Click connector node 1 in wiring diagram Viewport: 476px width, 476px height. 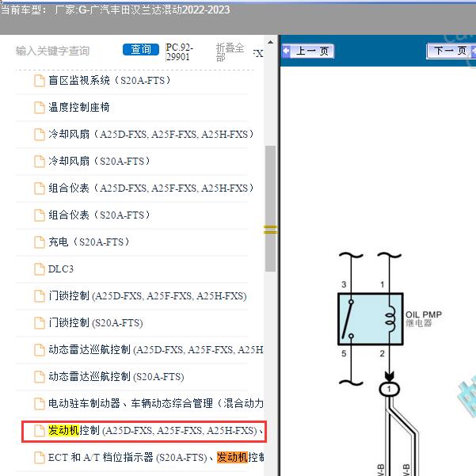pos(389,389)
